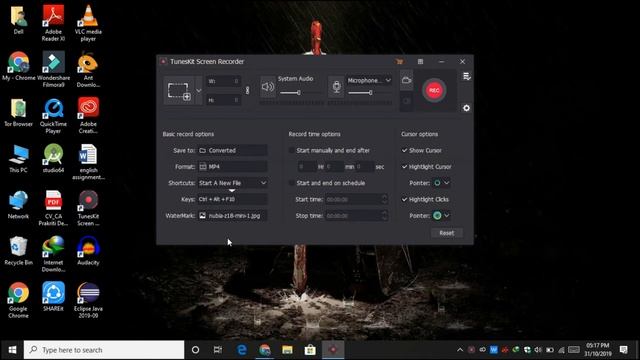Open the shopping cart purchase icon
The image size is (640, 360).
tap(400, 62)
